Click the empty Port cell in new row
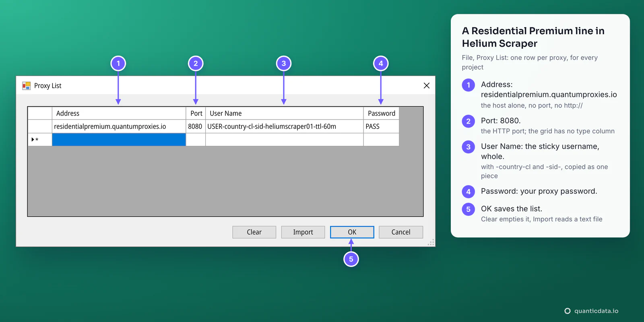Viewport: 644px width, 322px height. tap(196, 140)
